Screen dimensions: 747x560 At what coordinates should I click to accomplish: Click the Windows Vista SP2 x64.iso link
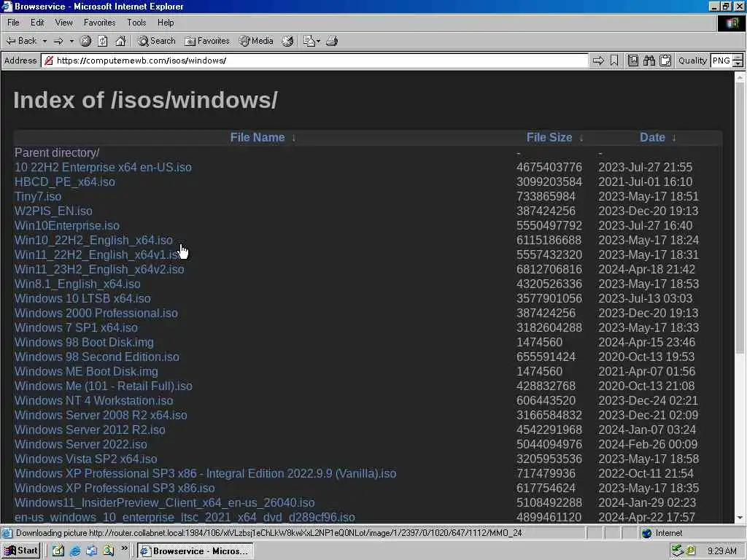(86, 459)
